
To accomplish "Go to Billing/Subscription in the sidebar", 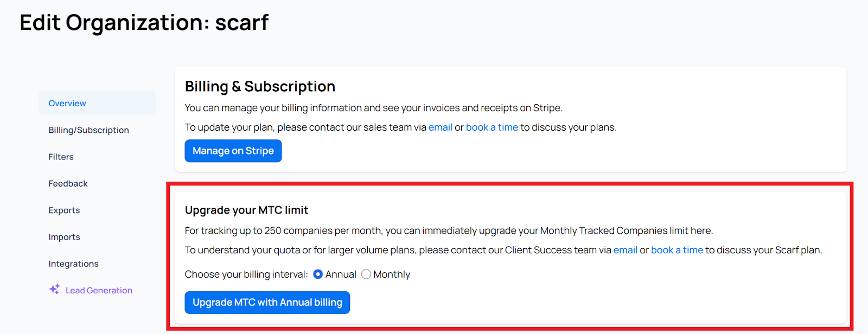I will [x=88, y=130].
